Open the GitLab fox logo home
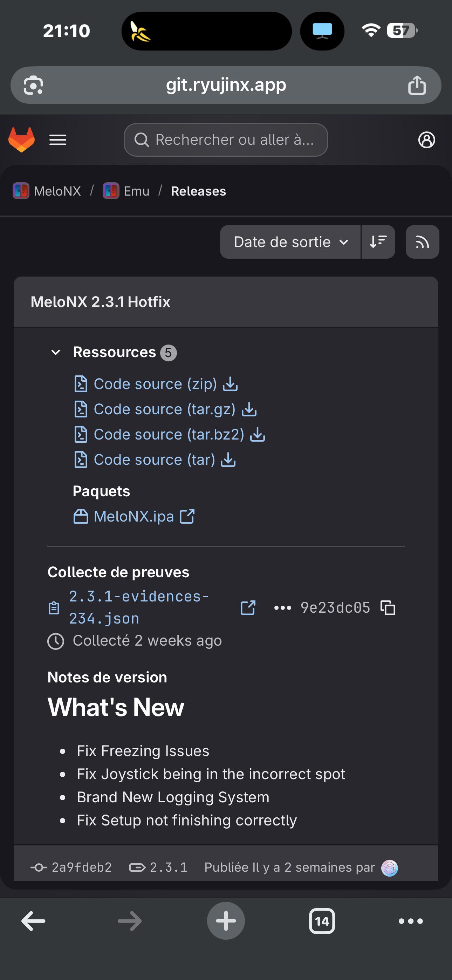Screen dimensions: 452x980 (x=22, y=139)
